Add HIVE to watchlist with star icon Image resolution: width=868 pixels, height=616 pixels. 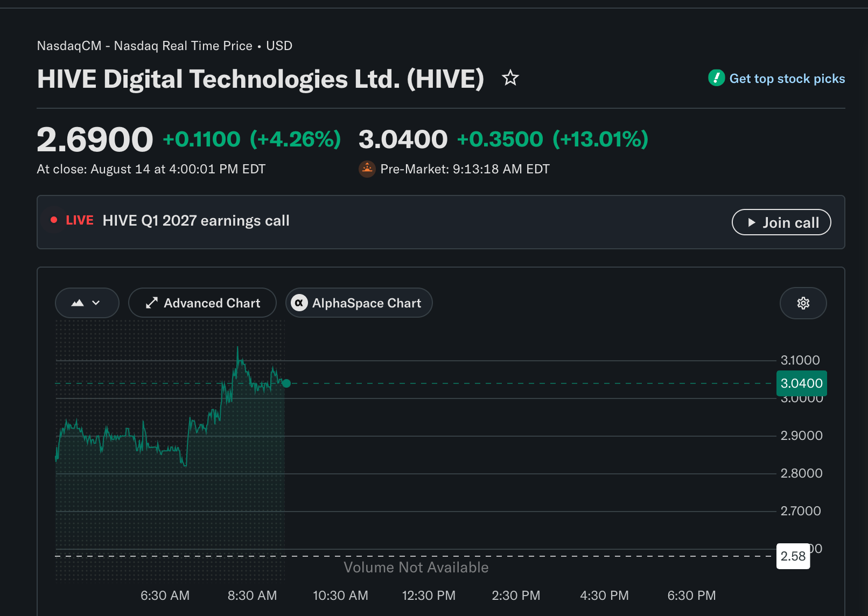pyautogui.click(x=510, y=79)
